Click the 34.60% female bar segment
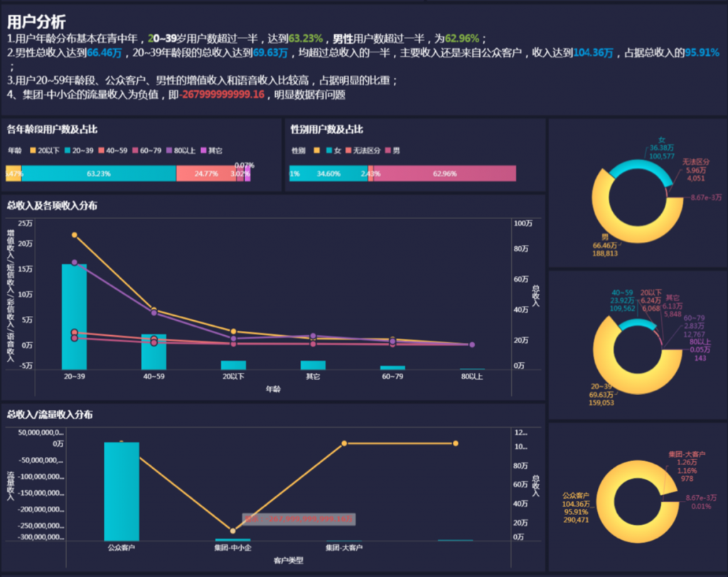728x577 pixels. pyautogui.click(x=329, y=174)
